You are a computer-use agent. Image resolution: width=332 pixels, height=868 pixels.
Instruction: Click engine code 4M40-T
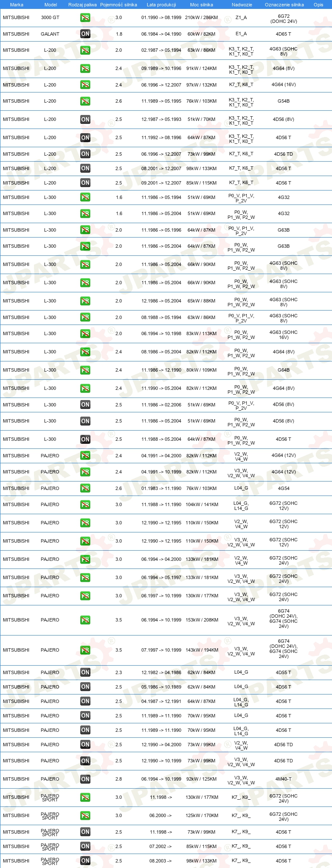pos(284,779)
